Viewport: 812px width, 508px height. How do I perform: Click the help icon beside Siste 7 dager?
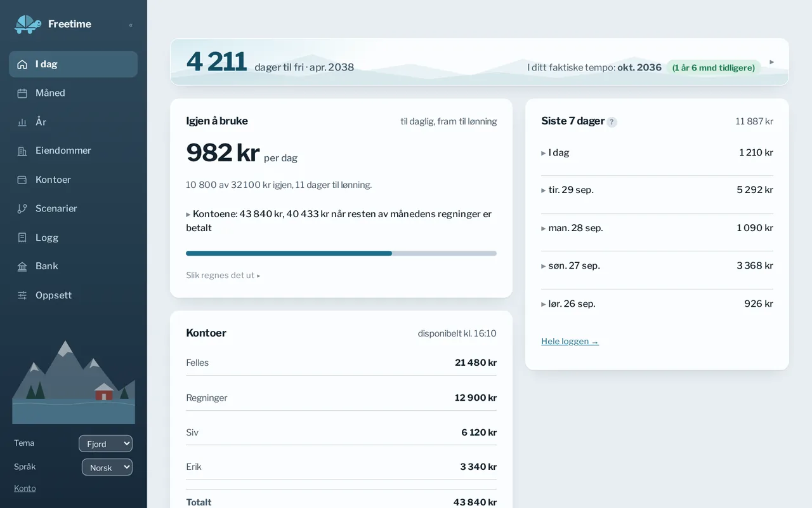(612, 122)
